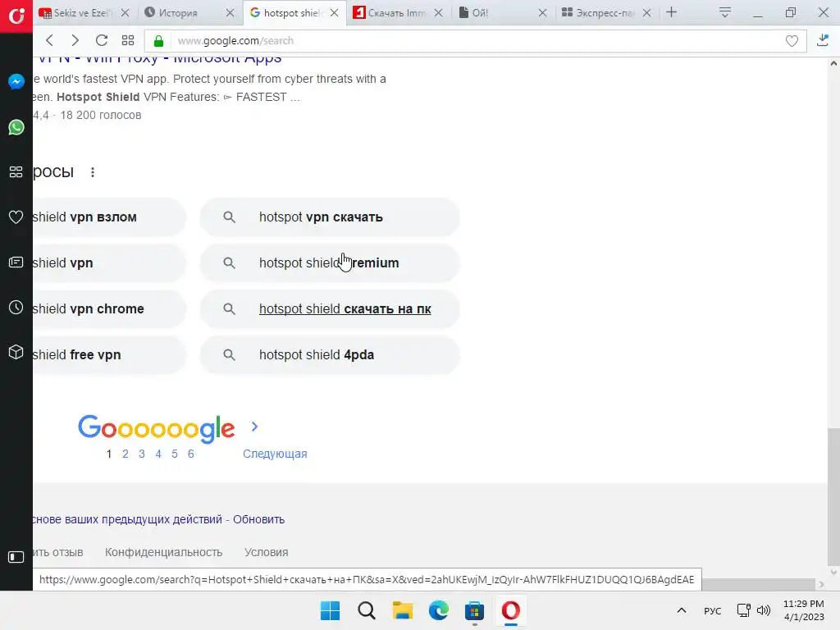Go to results page 2
The height and width of the screenshot is (630, 840).
click(126, 454)
